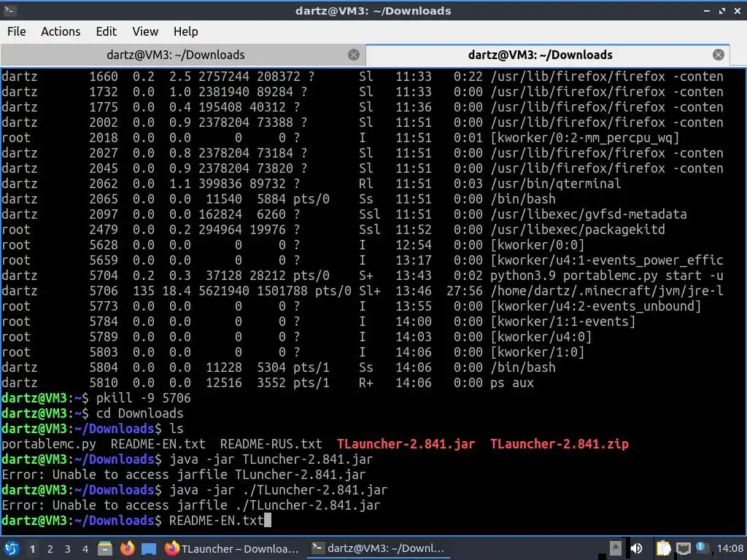The height and width of the screenshot is (560, 747).
Task: Close the qterminal window
Action: pos(737,10)
